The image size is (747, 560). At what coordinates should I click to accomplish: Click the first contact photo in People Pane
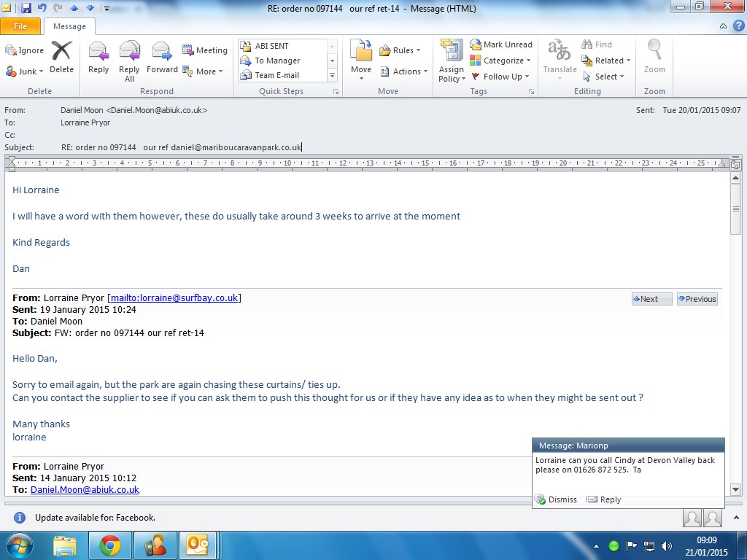pyautogui.click(x=692, y=518)
